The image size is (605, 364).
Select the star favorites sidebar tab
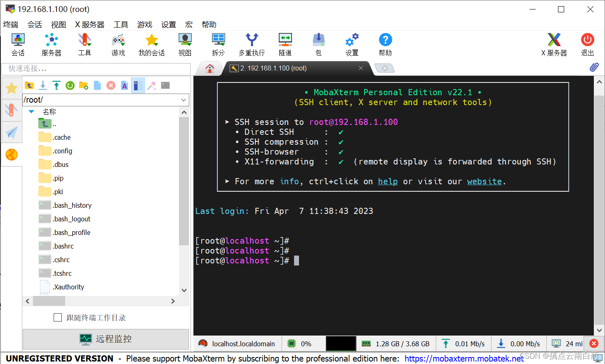12,88
